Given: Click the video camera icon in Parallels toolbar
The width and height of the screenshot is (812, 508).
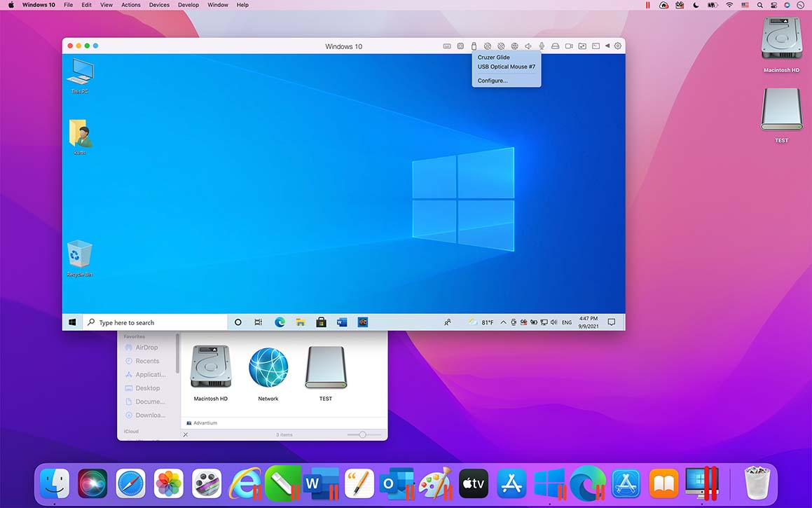Looking at the screenshot, I should 569,46.
